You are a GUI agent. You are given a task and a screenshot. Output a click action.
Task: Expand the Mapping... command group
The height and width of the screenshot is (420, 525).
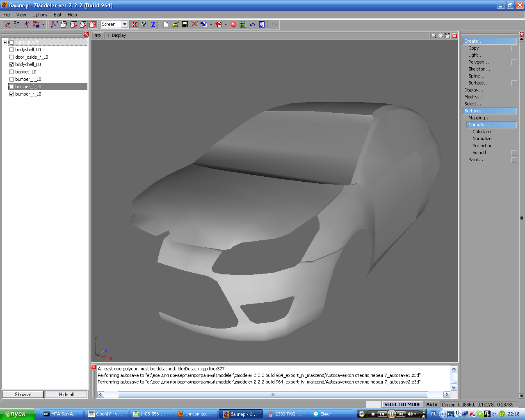coord(479,118)
